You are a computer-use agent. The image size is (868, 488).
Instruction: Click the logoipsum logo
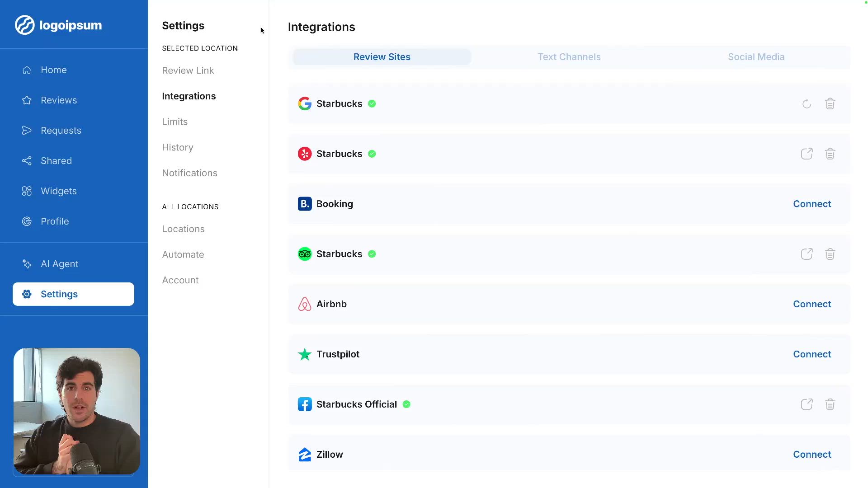pos(58,25)
